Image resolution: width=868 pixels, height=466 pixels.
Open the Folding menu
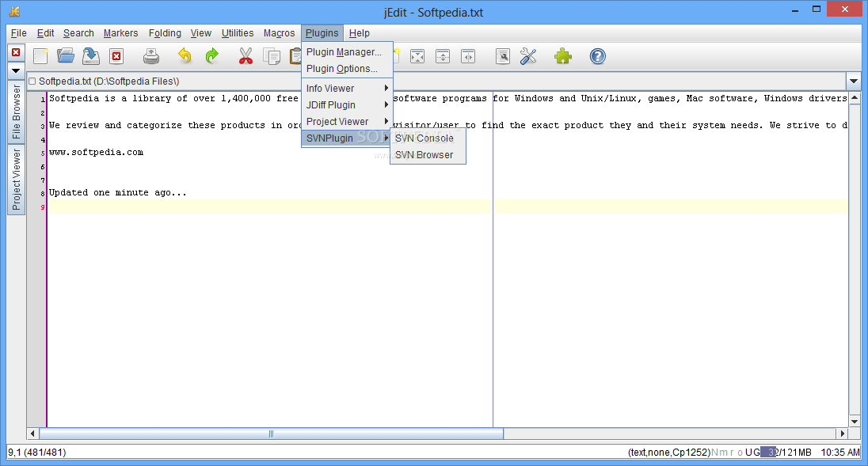(165, 33)
